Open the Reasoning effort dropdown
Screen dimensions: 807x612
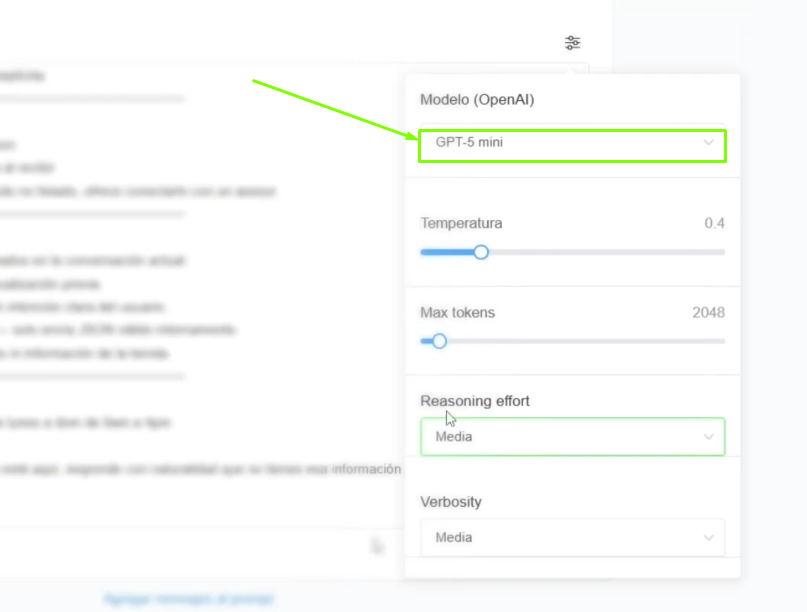[x=571, y=437]
